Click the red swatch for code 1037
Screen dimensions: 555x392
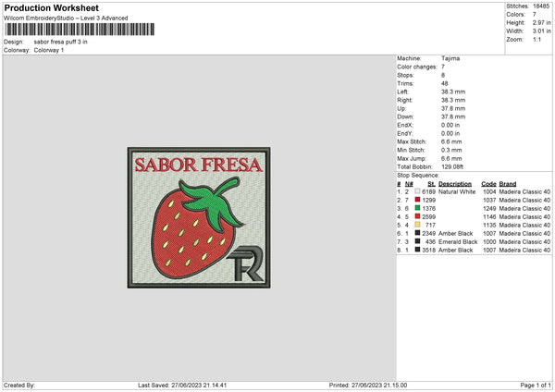(417, 200)
